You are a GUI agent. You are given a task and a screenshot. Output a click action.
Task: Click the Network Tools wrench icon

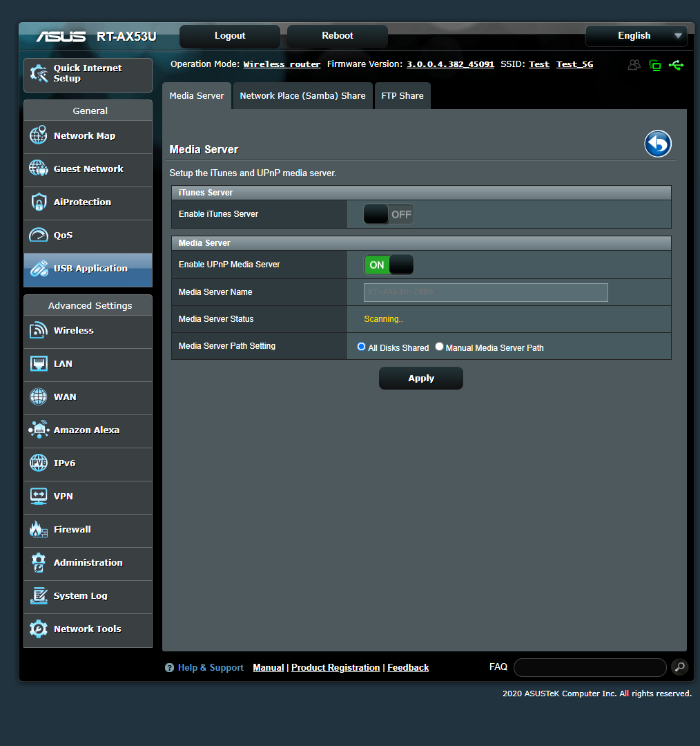coord(39,629)
